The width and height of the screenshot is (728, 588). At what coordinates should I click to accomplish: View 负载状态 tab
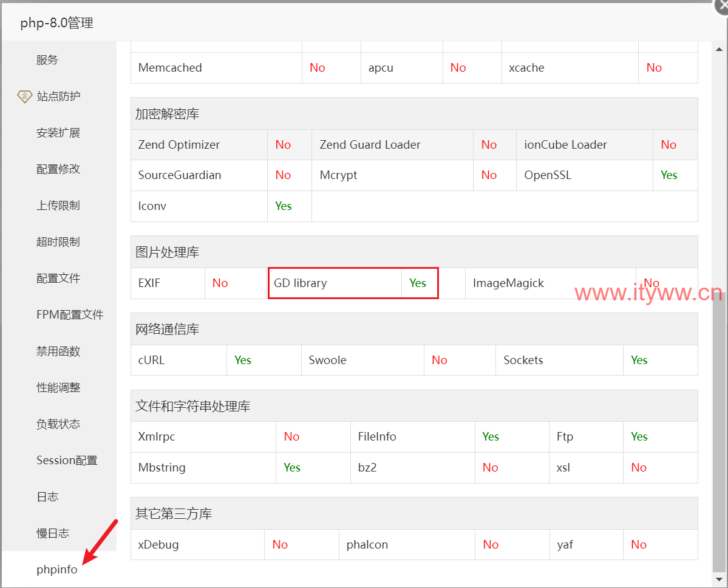click(x=58, y=424)
